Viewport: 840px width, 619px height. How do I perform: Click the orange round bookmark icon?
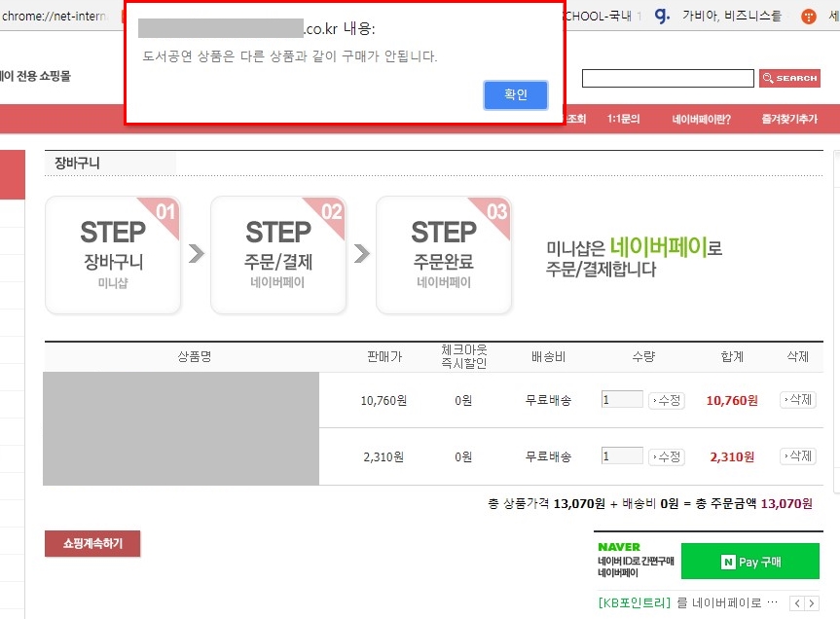tap(808, 16)
